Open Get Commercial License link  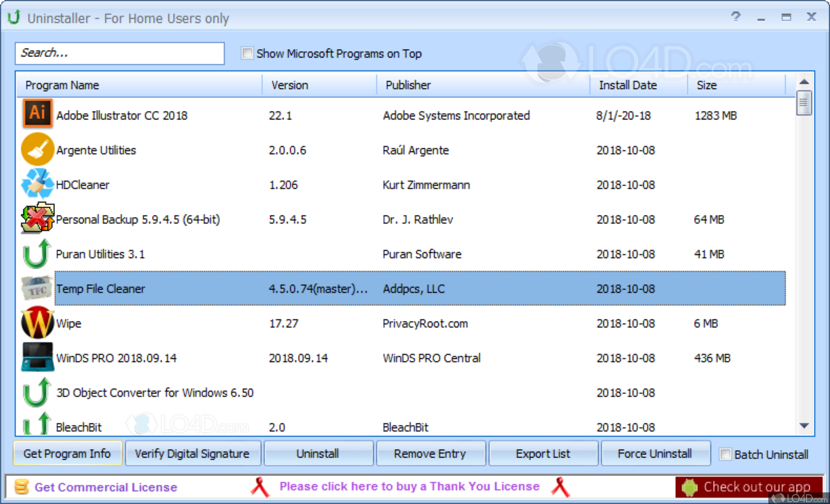[x=106, y=487]
